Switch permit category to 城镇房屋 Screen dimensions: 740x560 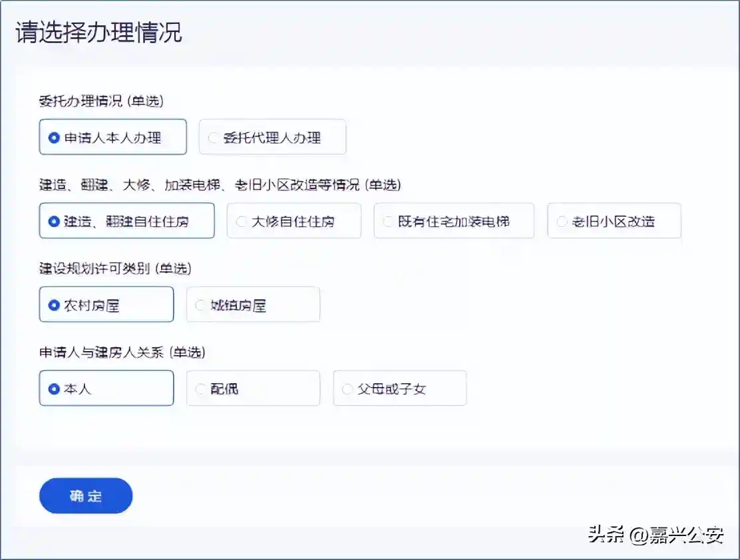(253, 305)
